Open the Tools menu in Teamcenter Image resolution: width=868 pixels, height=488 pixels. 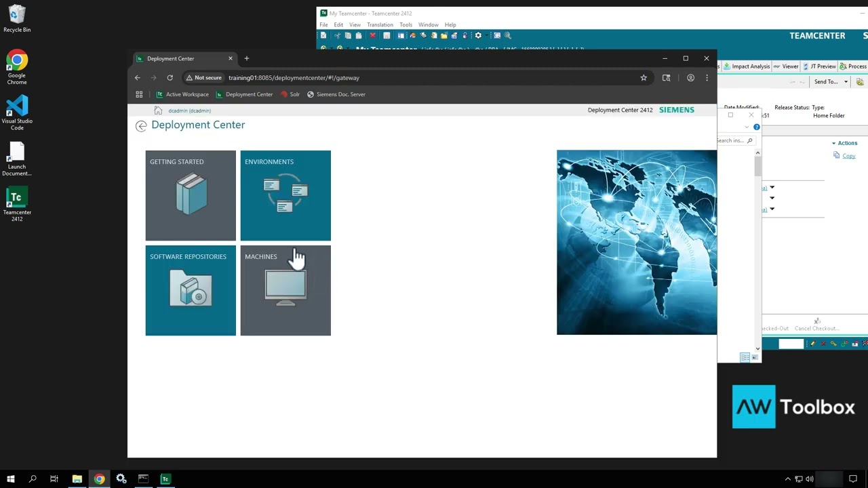(406, 24)
